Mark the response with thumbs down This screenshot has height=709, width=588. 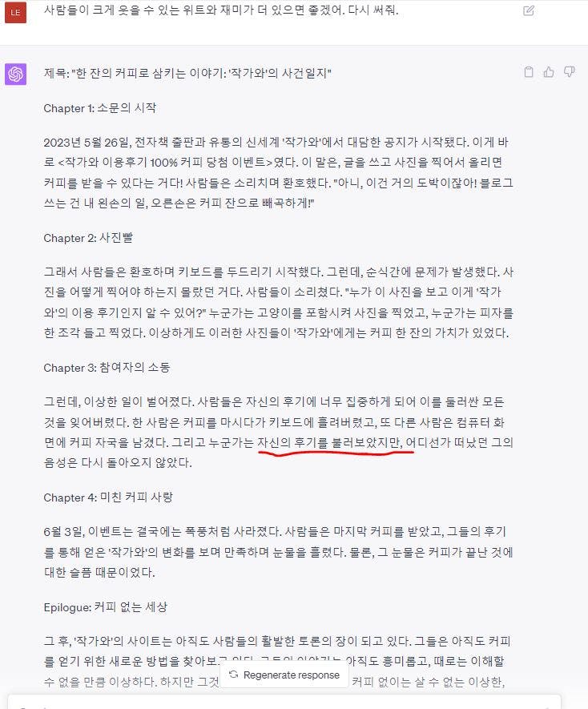[569, 72]
